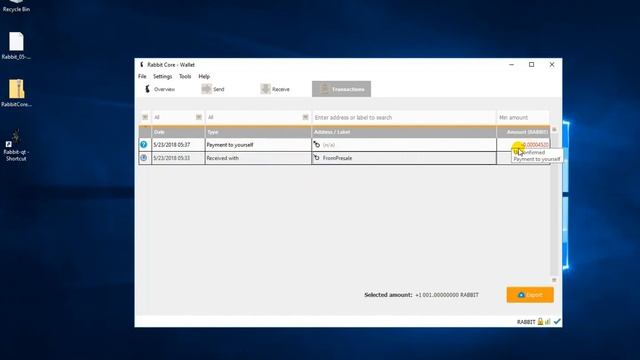This screenshot has height=360, width=640.
Task: Sort transactions by Date column header
Action: [x=178, y=132]
